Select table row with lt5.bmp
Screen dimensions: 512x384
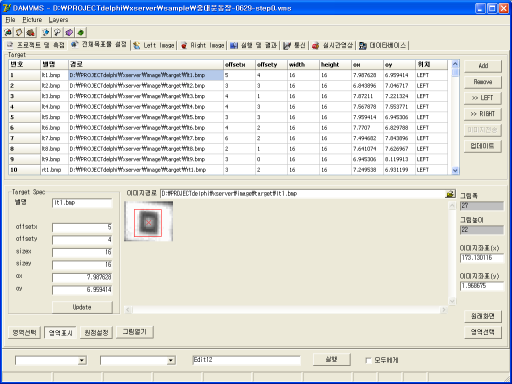tap(228, 117)
